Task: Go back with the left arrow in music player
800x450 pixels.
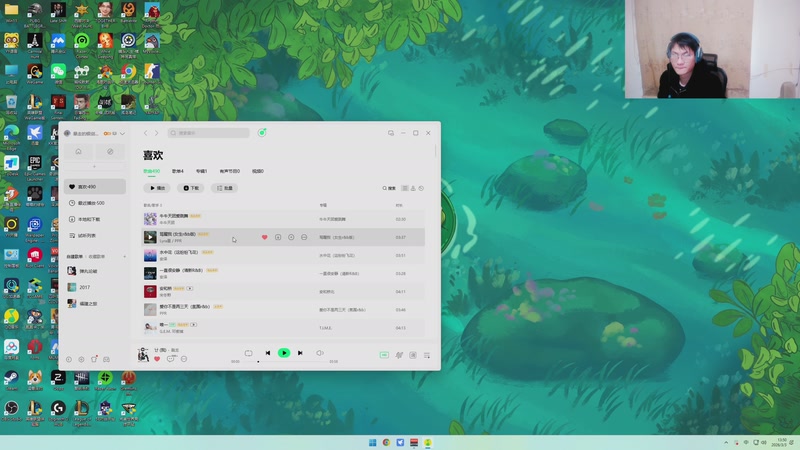Action: point(145,133)
